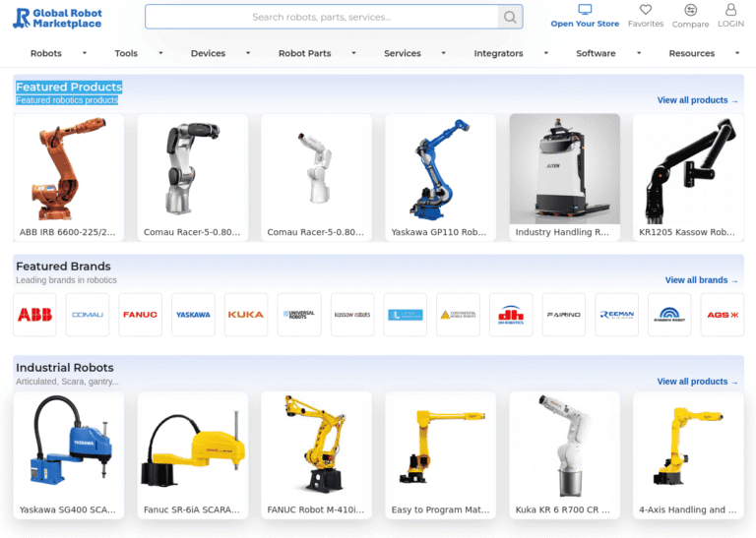Screen dimensions: 756x538
Task: Open the Kuka KR 6 R700 CR image
Action: tap(565, 447)
